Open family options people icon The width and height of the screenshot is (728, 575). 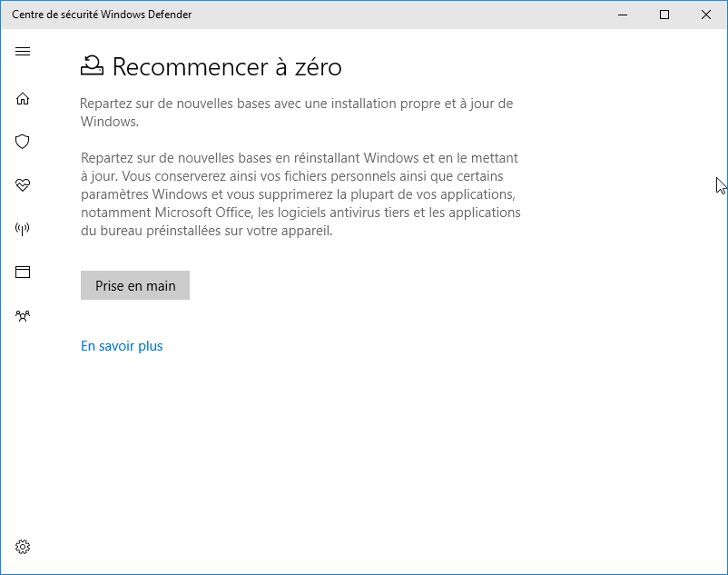[23, 316]
